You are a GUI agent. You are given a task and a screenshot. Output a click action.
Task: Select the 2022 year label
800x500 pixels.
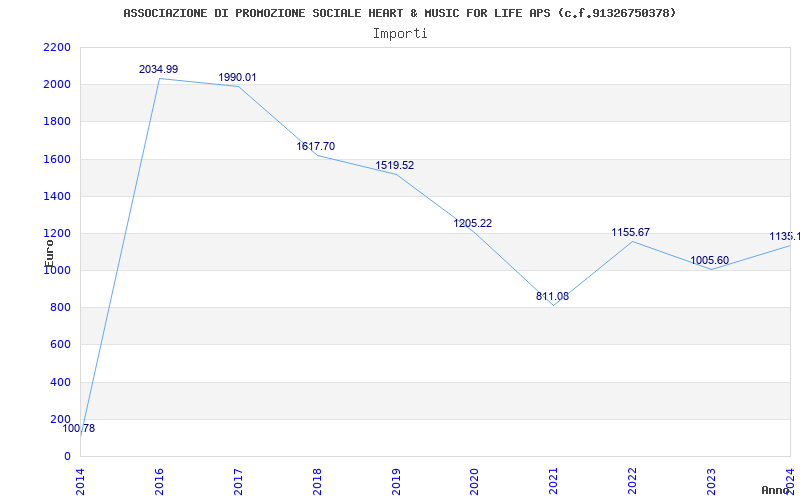[x=632, y=482]
